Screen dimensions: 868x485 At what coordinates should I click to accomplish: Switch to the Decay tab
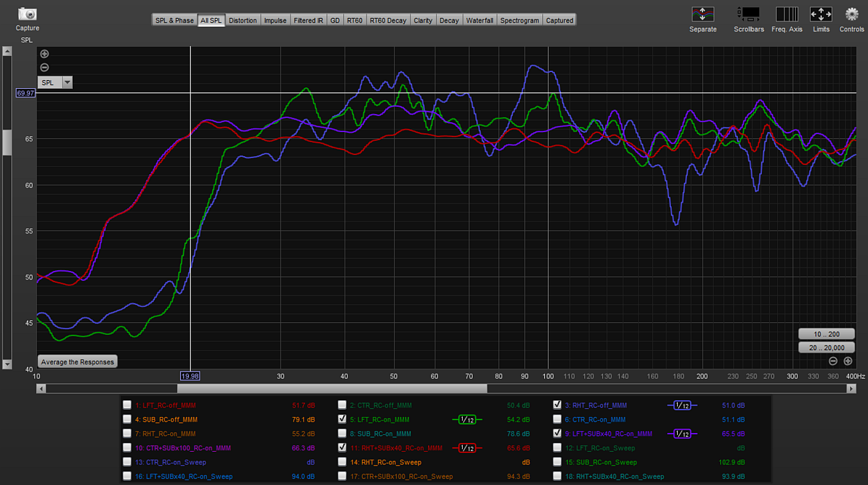449,20
